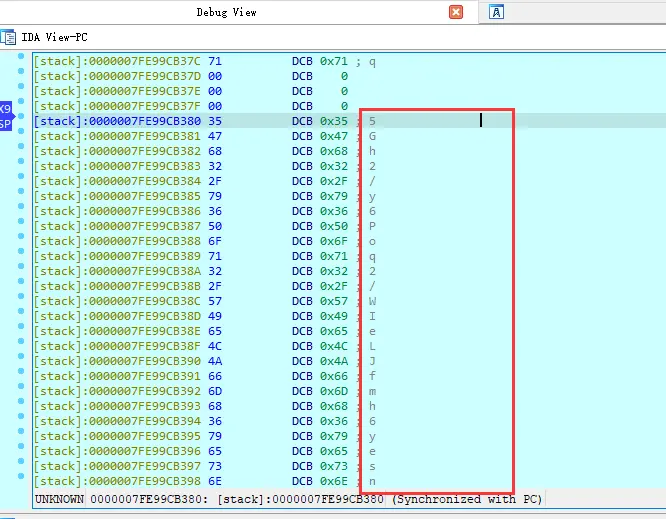This screenshot has height=519, width=666.
Task: Select stack address 0000007FE99CB392
Action: 117,391
